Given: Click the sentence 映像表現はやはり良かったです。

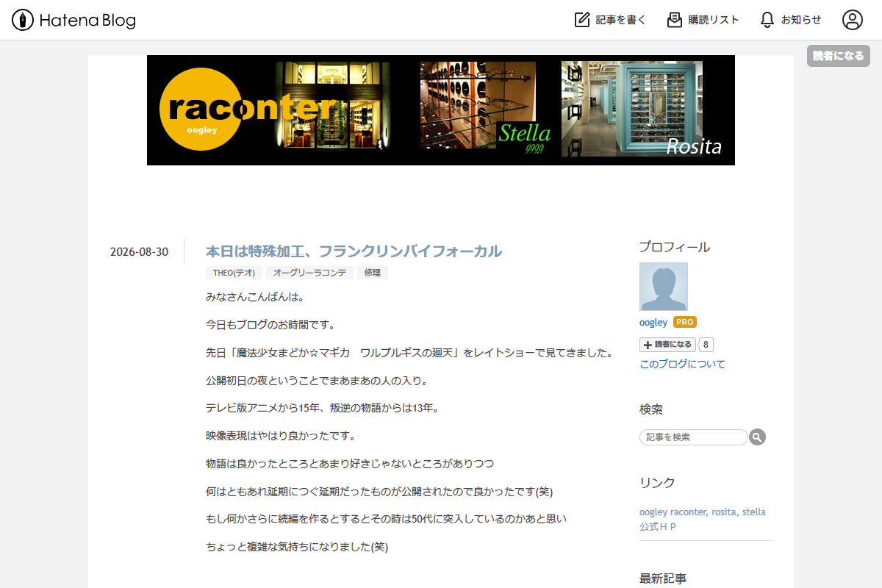Looking at the screenshot, I should coord(281,436).
